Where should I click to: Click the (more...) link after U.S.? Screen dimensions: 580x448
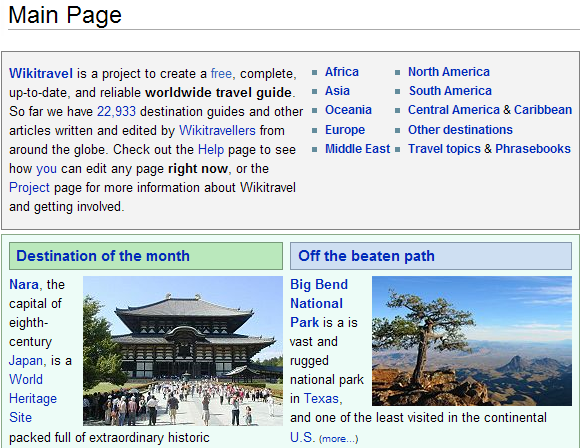click(x=338, y=439)
